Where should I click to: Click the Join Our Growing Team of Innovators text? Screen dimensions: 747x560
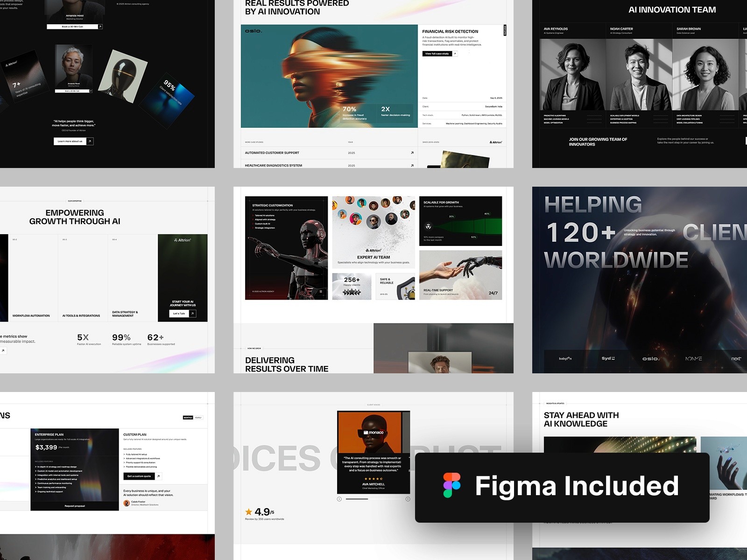coord(598,142)
